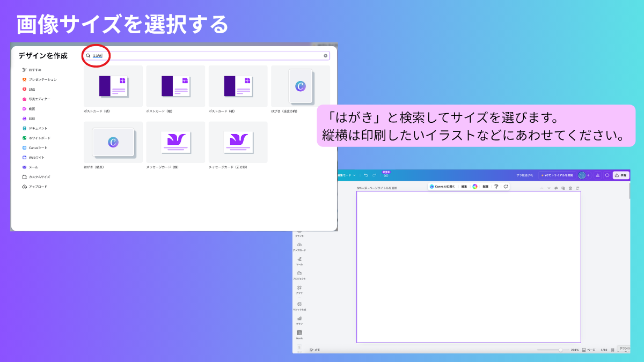The image size is (644, 362).
Task: Expand the 編集モード dropdown
Action: [x=346, y=175]
